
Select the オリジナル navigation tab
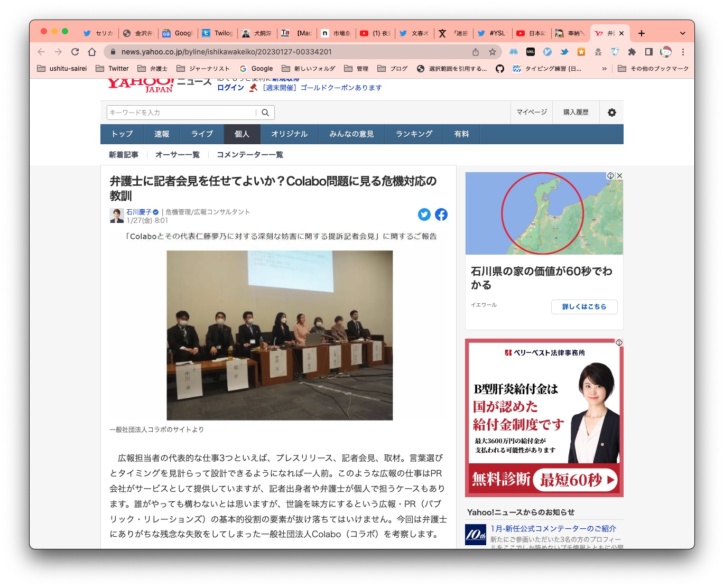(289, 134)
